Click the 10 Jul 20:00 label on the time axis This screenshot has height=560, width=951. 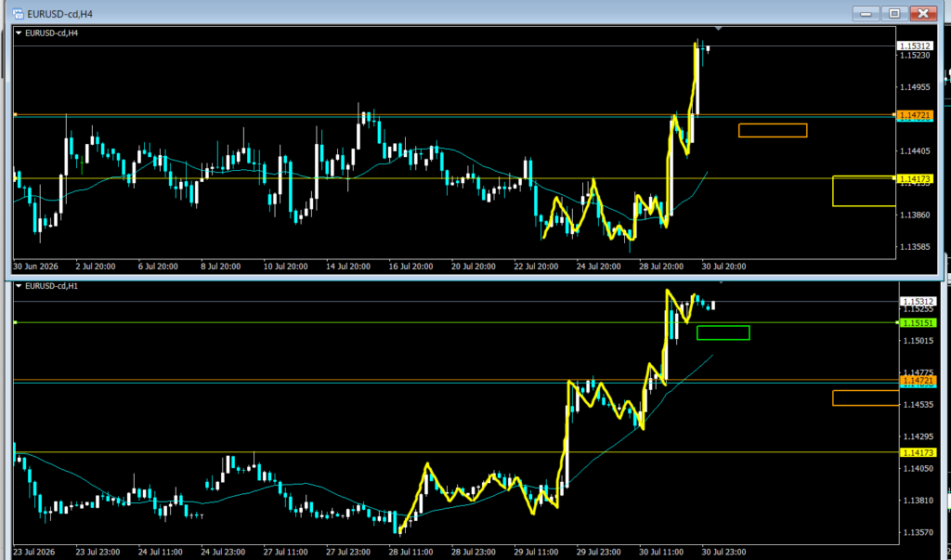tap(284, 267)
